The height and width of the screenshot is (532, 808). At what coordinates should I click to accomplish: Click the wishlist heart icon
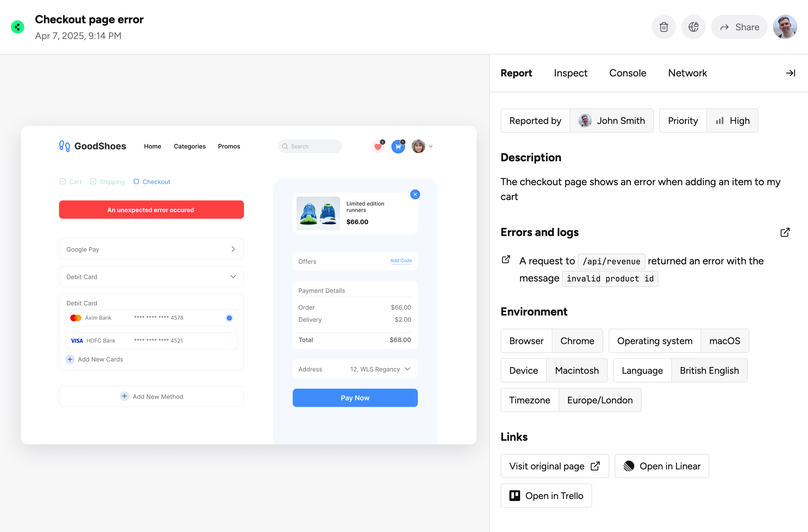click(x=377, y=147)
